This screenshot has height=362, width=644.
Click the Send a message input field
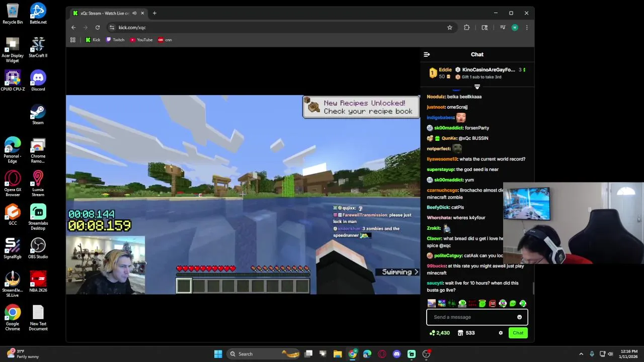(x=477, y=317)
